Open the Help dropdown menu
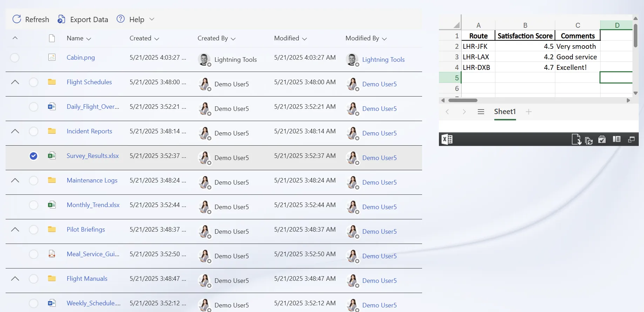 pos(152,19)
